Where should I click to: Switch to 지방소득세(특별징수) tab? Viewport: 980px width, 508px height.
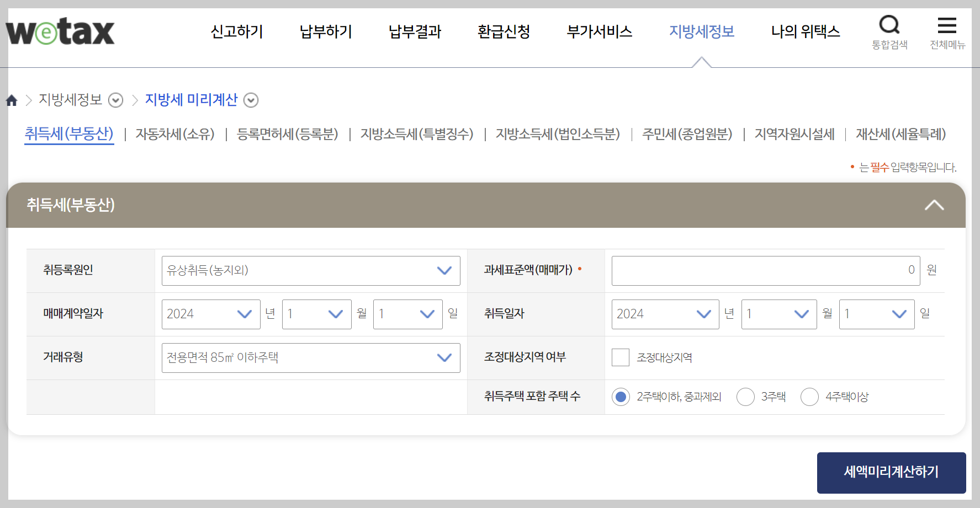(417, 134)
